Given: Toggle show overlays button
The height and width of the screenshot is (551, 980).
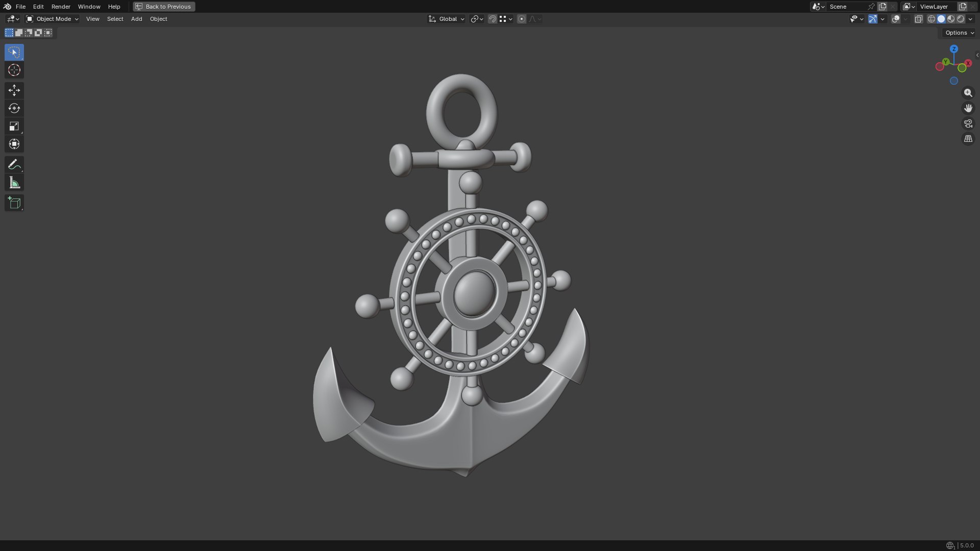Looking at the screenshot, I should 896,19.
